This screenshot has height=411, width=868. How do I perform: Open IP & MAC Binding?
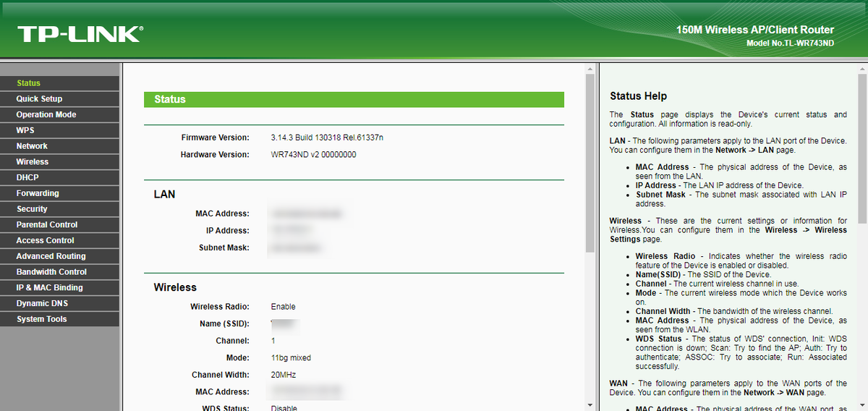coord(59,287)
